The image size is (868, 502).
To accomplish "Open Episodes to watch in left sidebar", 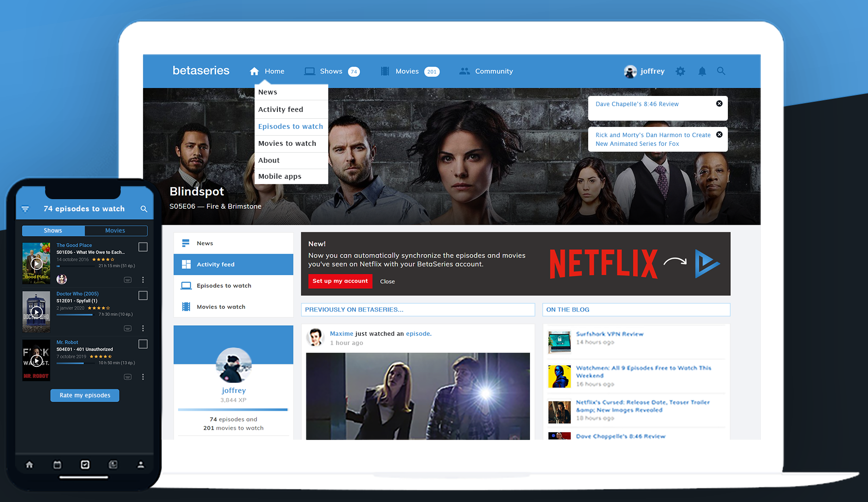I will pos(233,286).
